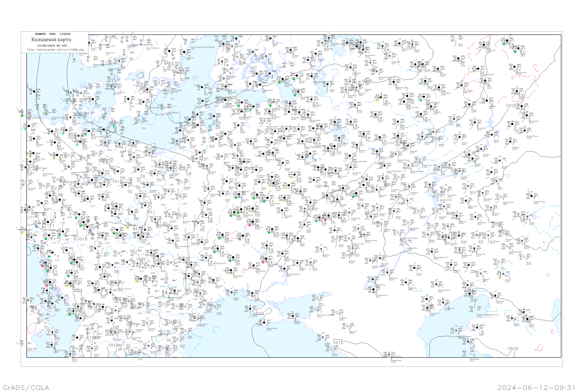Click the 2024-06-12-09:31 timestamp at bottom right
This screenshot has height=392, width=588.
pyautogui.click(x=536, y=387)
